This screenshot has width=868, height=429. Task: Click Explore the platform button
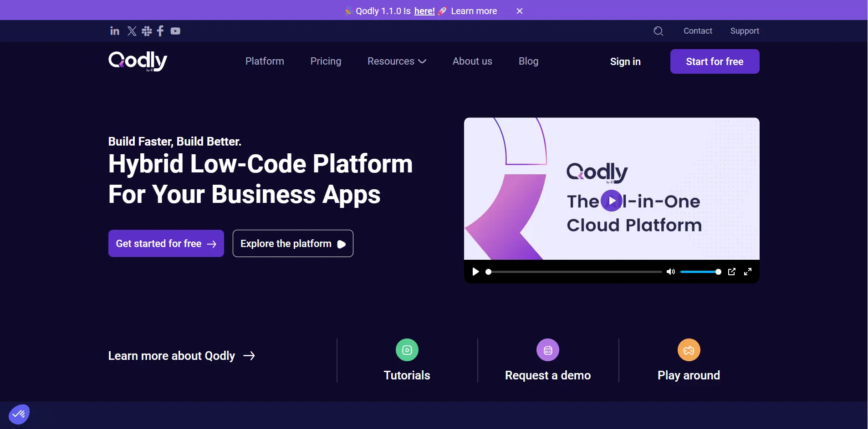click(293, 243)
